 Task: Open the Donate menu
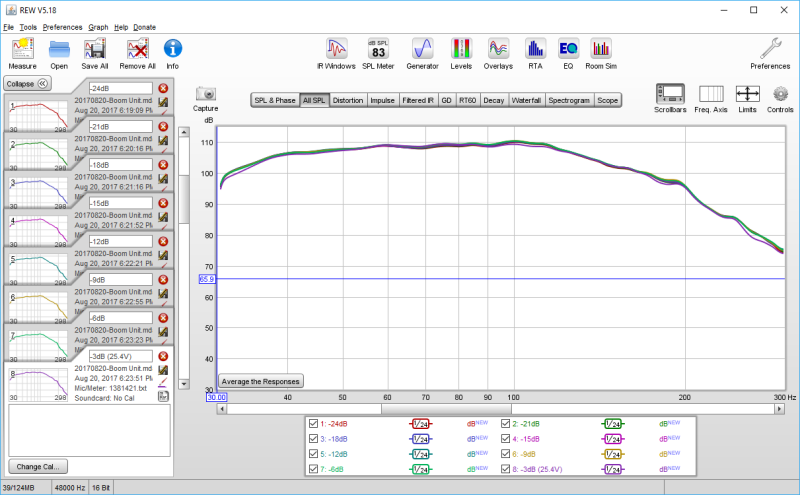coord(144,27)
